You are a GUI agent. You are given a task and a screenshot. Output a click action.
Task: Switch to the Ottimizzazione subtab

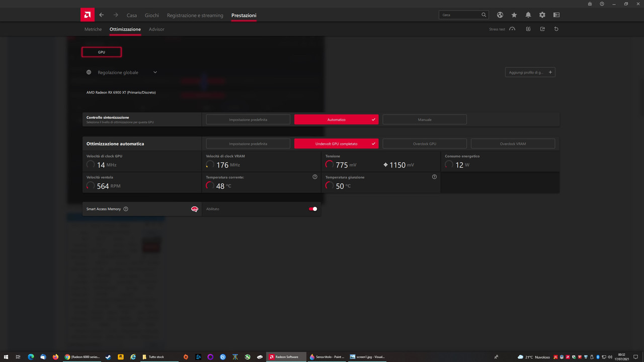125,29
